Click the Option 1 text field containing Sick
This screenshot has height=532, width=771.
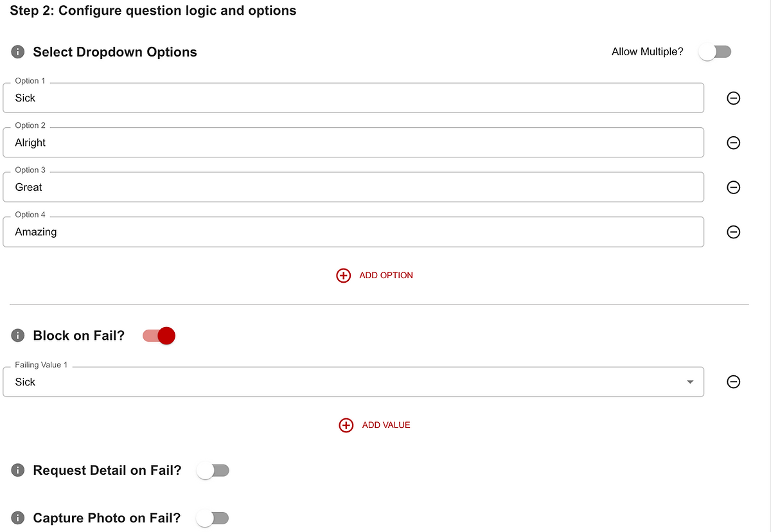tap(353, 98)
